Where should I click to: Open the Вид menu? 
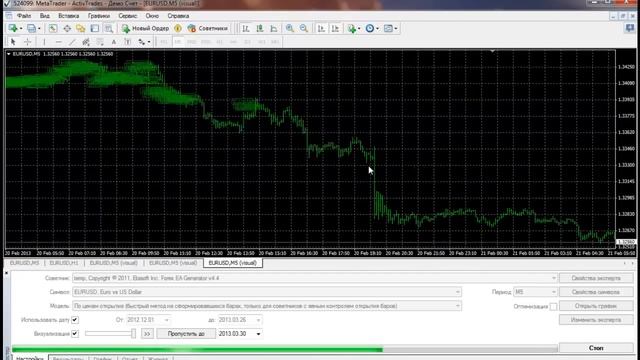coord(44,16)
